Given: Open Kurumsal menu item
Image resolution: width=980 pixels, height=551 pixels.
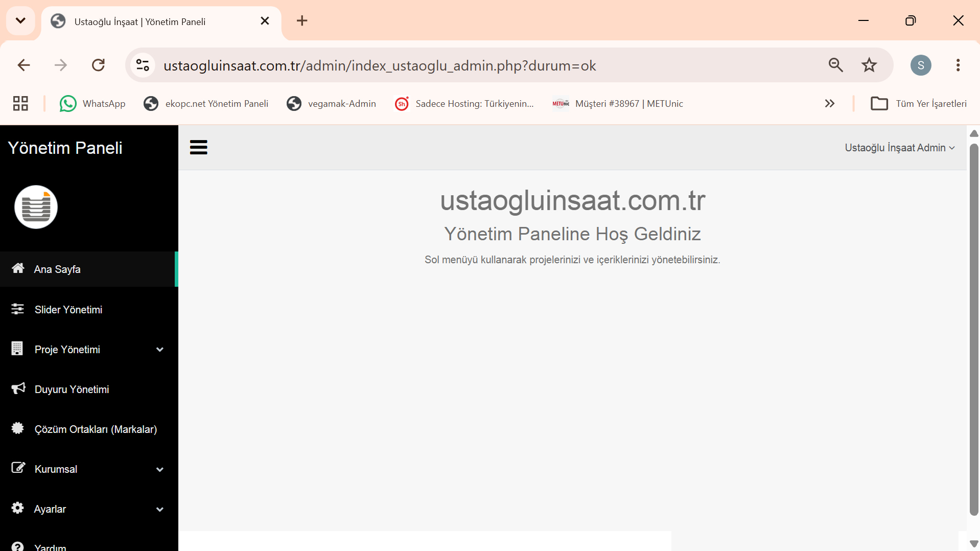Looking at the screenshot, I should [89, 469].
